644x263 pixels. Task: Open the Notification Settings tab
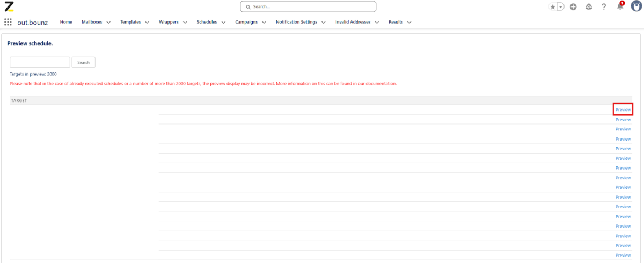(296, 22)
